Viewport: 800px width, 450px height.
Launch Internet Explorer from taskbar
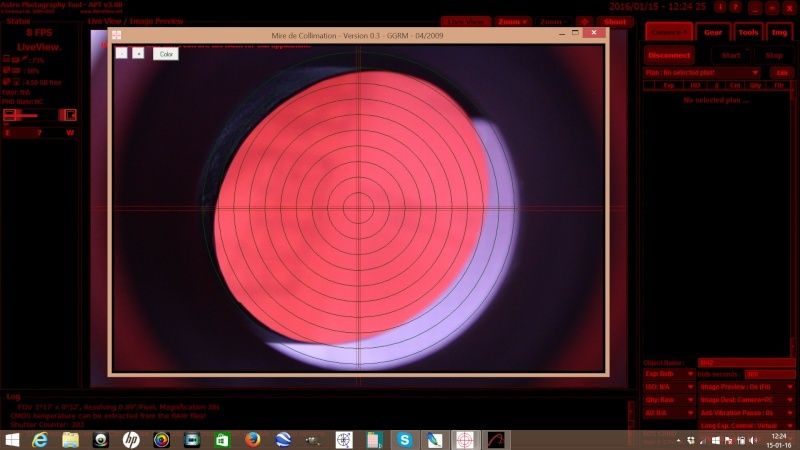point(40,440)
